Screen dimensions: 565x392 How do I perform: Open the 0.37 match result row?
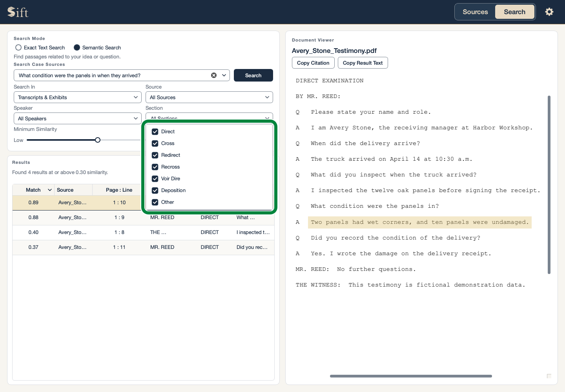tap(143, 247)
